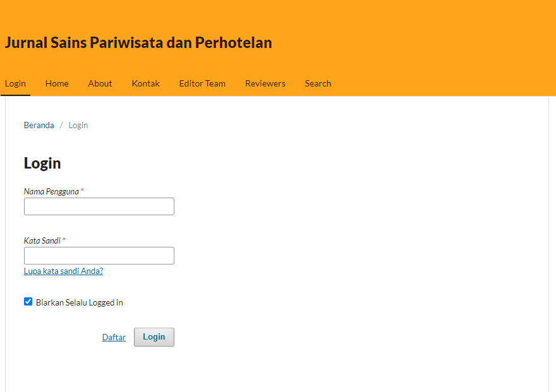Click the Login breadcrumb text after Beranda
556x392 pixels.
pyautogui.click(x=78, y=125)
